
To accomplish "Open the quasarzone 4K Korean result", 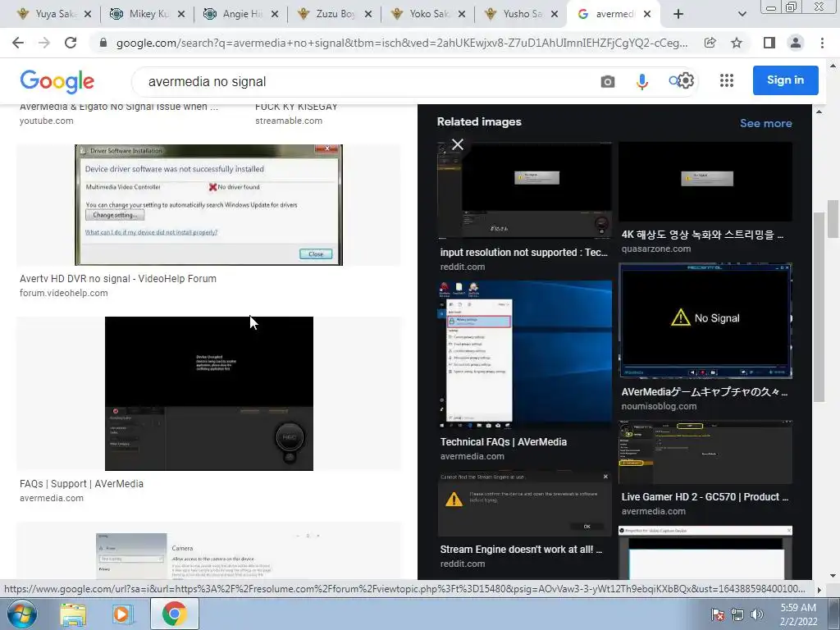I will pyautogui.click(x=702, y=235).
